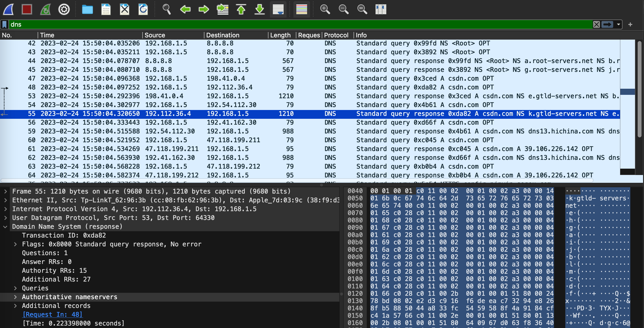This screenshot has width=644, height=328.
Task: Go forward in packet history
Action: point(204,10)
